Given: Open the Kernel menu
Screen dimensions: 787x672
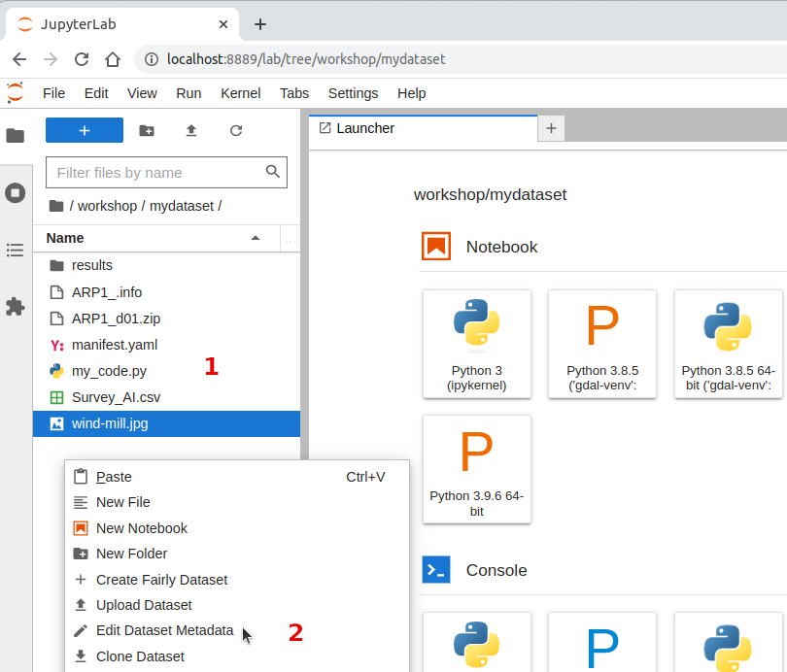Looking at the screenshot, I should [x=240, y=93].
